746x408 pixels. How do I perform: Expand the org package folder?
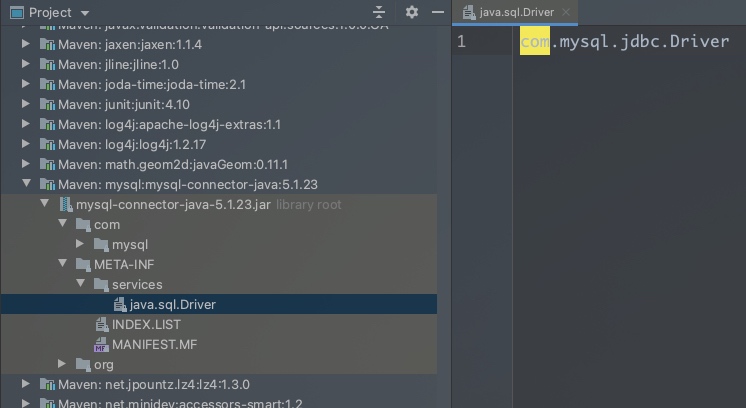63,365
